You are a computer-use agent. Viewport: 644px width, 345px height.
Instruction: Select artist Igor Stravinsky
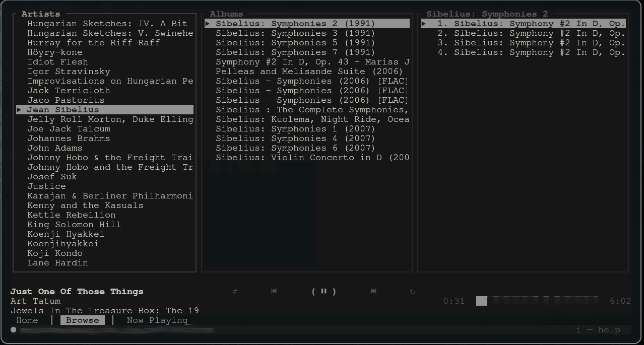click(69, 72)
